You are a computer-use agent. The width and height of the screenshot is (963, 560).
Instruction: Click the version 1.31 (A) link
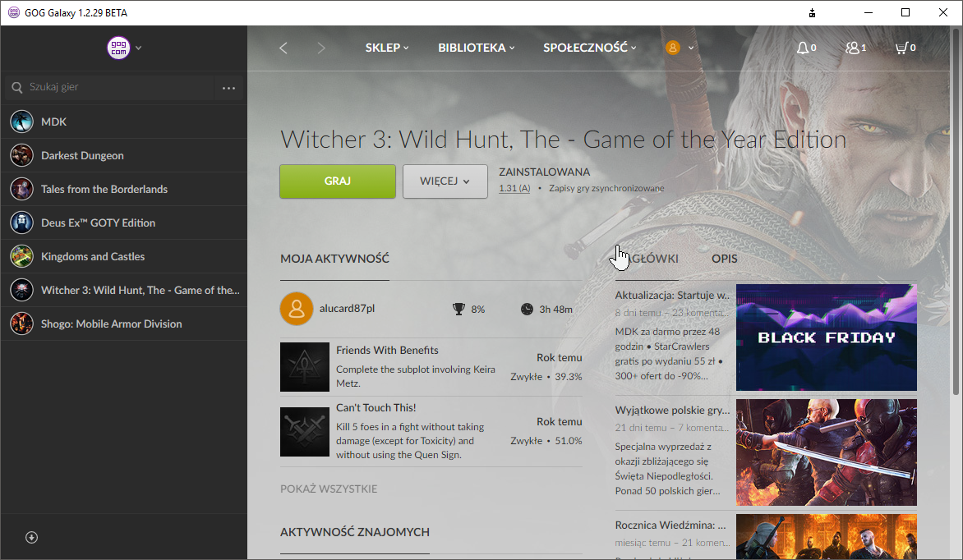click(514, 189)
